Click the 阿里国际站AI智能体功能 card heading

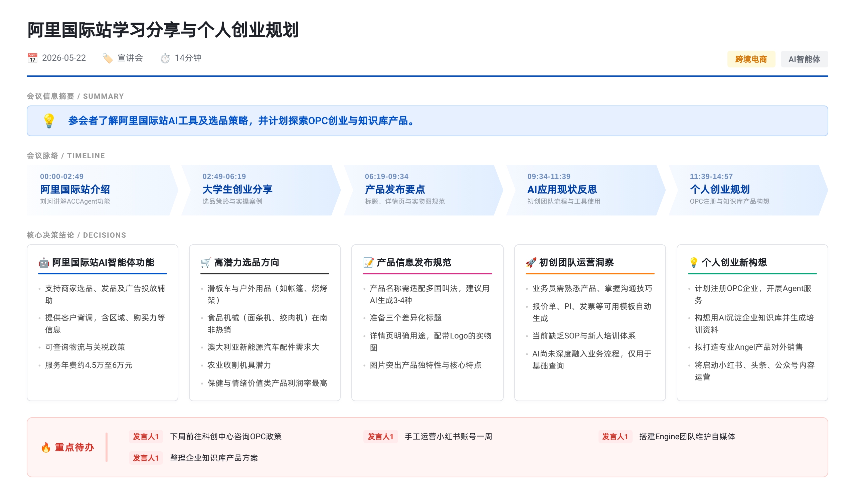click(x=103, y=263)
